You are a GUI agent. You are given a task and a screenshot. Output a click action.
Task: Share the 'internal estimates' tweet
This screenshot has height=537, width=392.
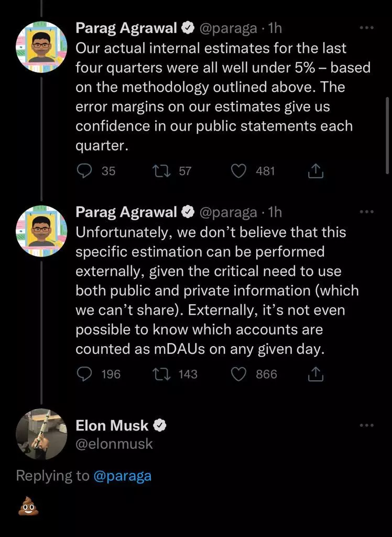(315, 171)
